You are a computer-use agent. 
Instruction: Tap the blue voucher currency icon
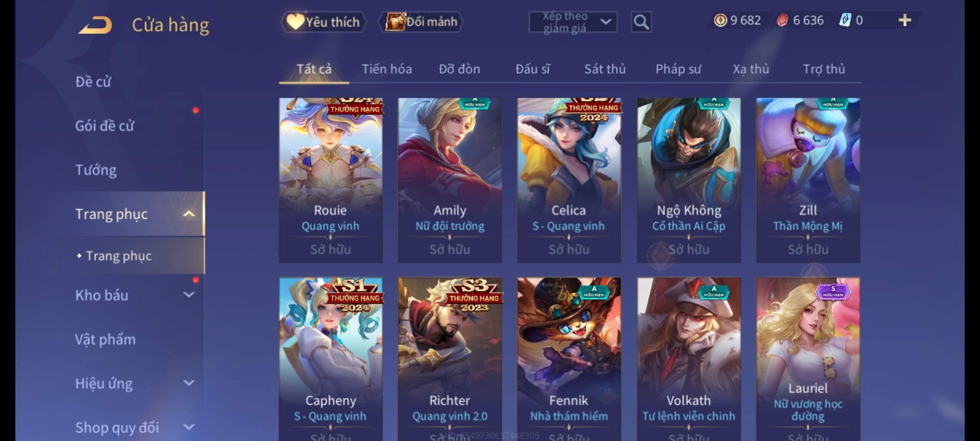[845, 20]
